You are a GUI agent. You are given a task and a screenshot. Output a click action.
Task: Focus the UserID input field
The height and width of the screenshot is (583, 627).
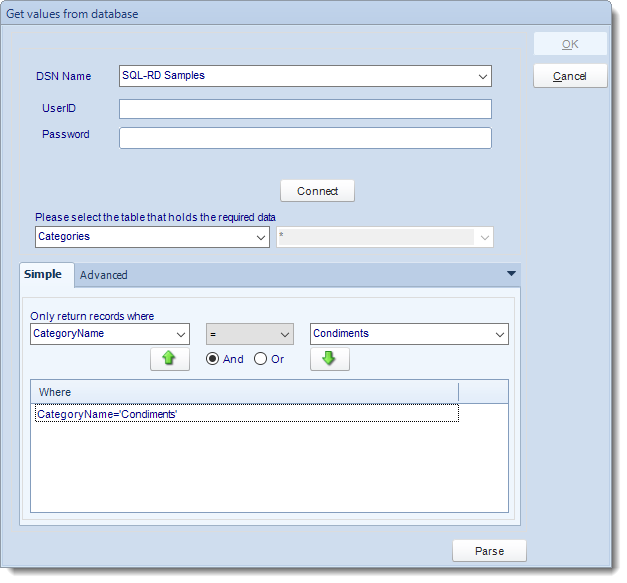click(x=305, y=109)
